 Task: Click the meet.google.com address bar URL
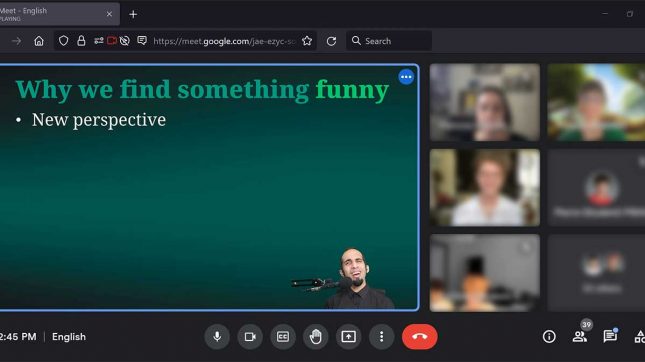click(x=224, y=41)
